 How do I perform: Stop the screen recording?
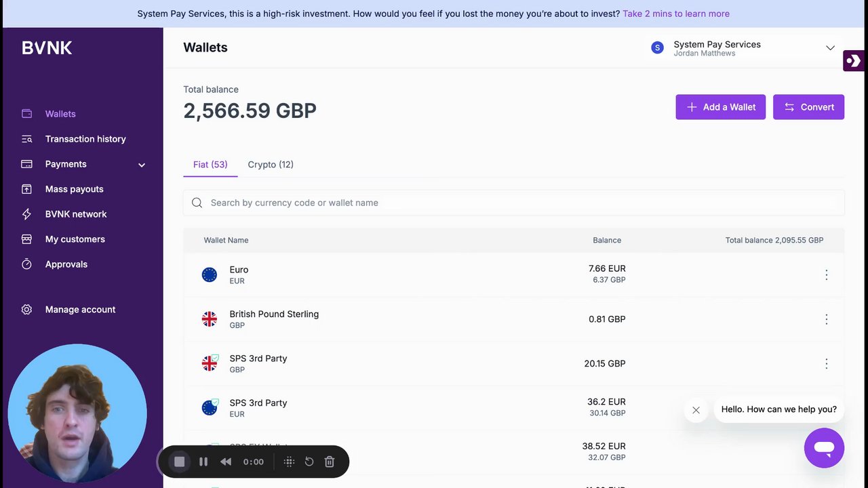(x=179, y=462)
